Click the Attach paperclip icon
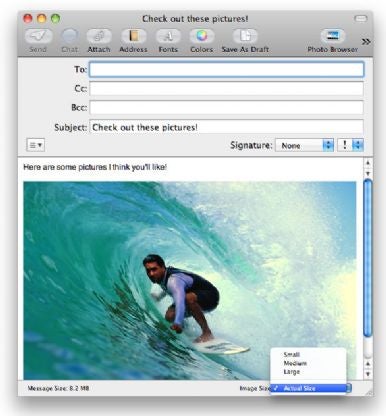Image resolution: width=386 pixels, height=416 pixels. pyautogui.click(x=99, y=36)
